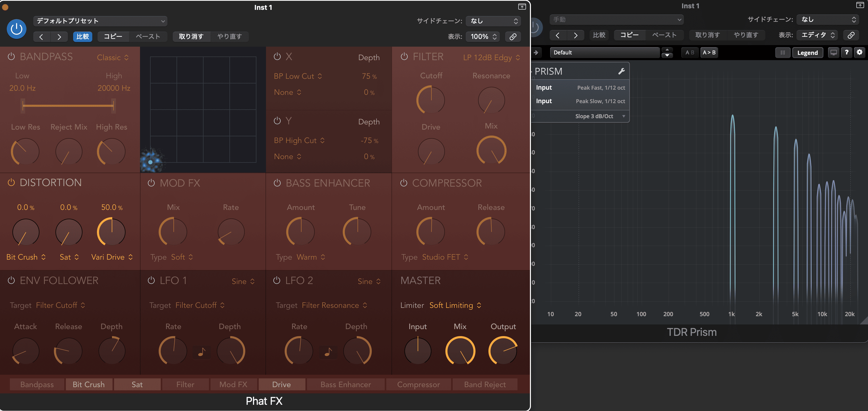The width and height of the screenshot is (868, 411).
Task: Enable the Bandpass section power toggle
Action: 11,56
